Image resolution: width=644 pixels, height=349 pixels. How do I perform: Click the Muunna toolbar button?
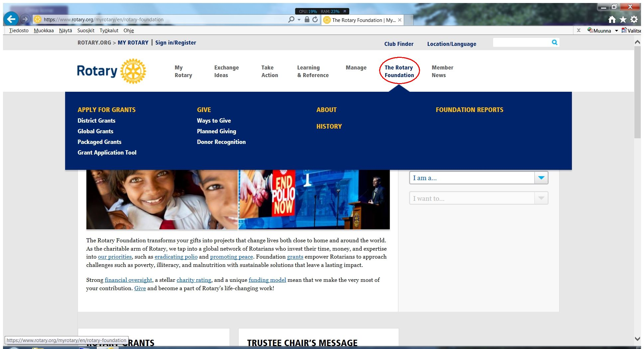coord(599,31)
